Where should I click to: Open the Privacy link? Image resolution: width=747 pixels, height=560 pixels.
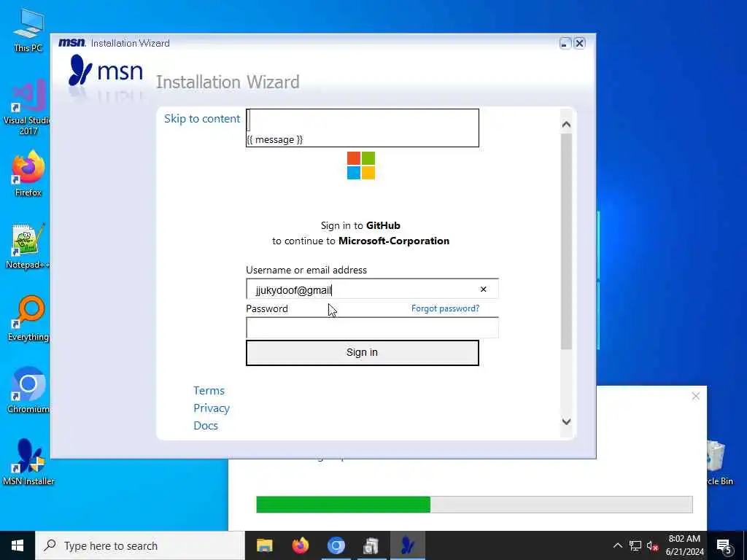(212, 408)
